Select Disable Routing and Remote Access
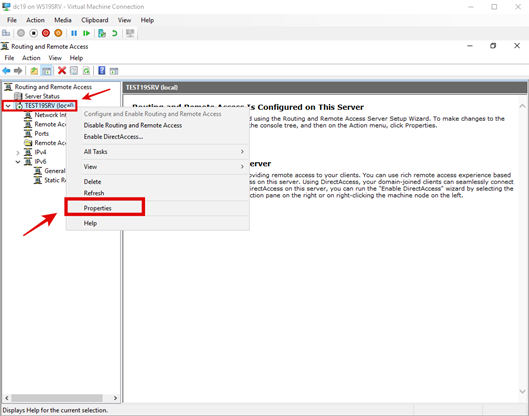The image size is (529, 416). [158, 125]
